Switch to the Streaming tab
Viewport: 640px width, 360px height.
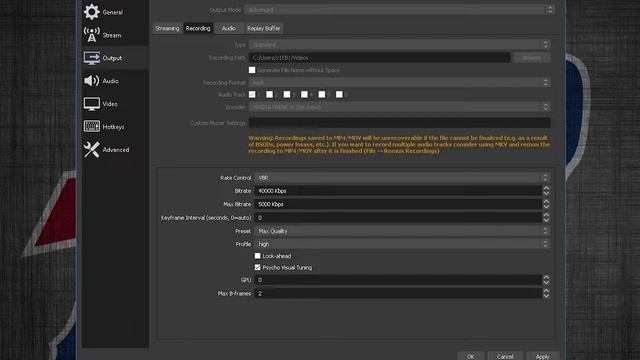pos(167,28)
